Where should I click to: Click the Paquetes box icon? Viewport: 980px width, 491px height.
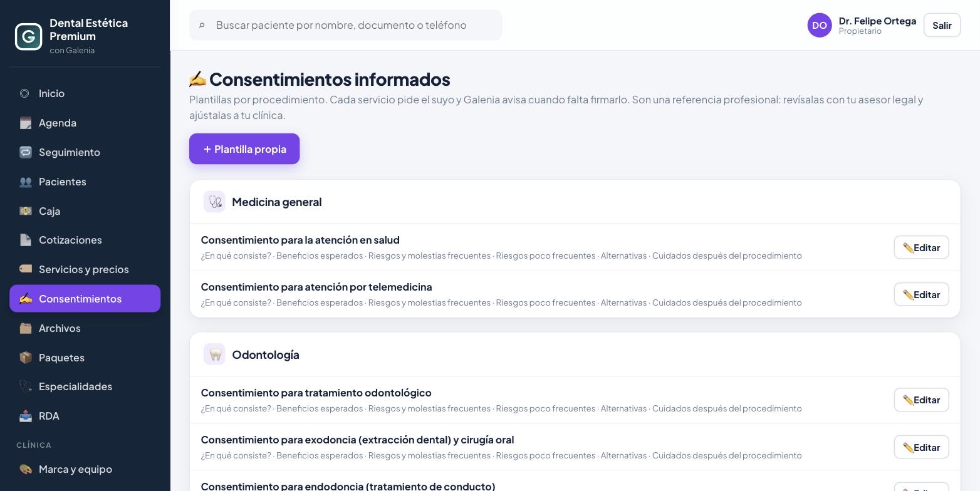25,358
